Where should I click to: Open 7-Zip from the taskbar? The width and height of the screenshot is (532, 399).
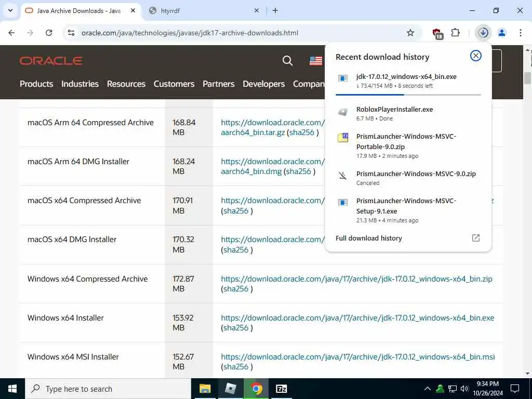pyautogui.click(x=282, y=389)
